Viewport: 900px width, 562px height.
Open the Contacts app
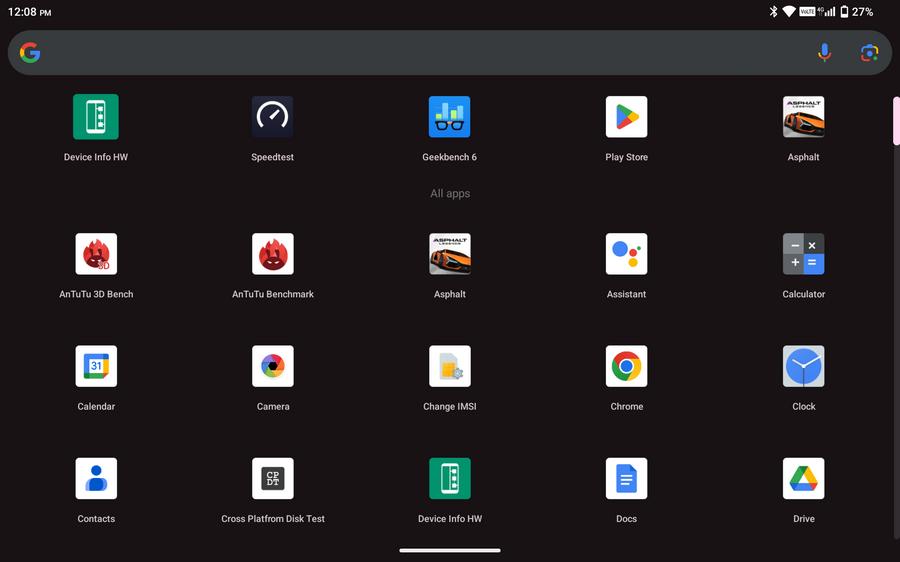click(96, 478)
